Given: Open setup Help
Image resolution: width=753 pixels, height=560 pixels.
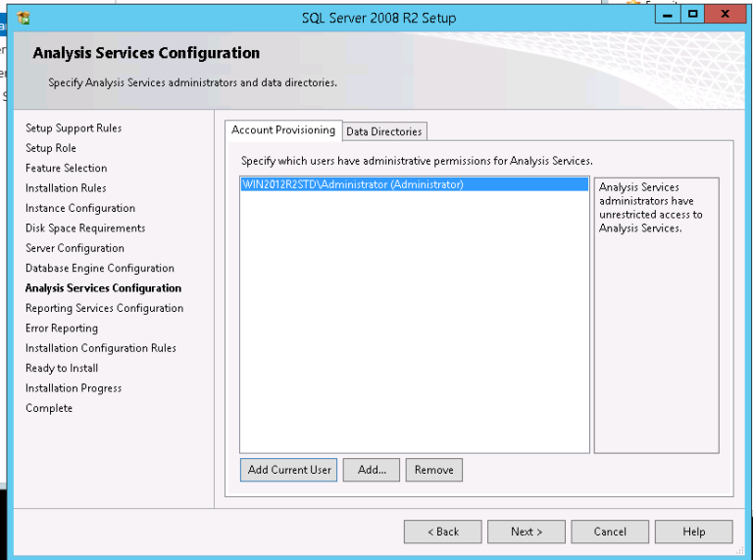Looking at the screenshot, I should 694,532.
